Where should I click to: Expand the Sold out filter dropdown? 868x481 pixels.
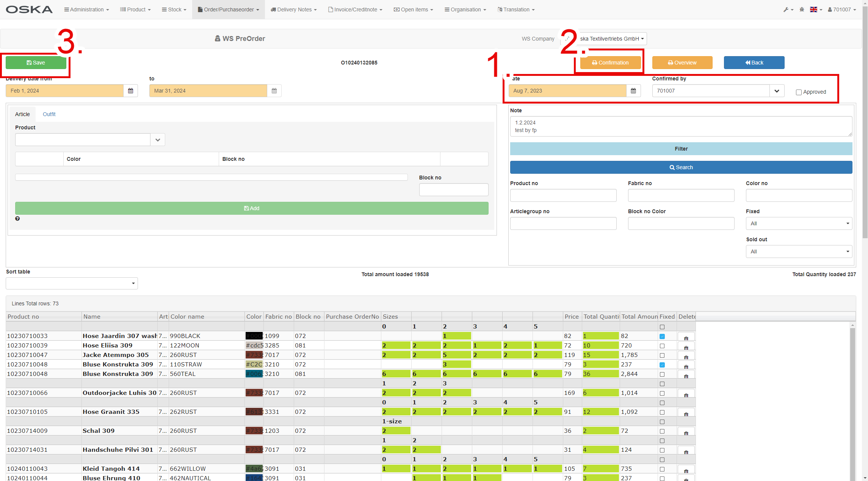(x=799, y=252)
